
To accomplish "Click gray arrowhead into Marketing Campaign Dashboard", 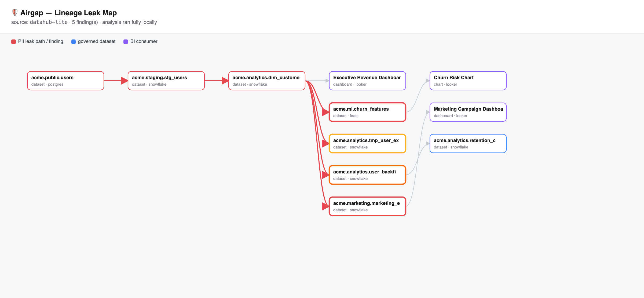I will [428, 112].
